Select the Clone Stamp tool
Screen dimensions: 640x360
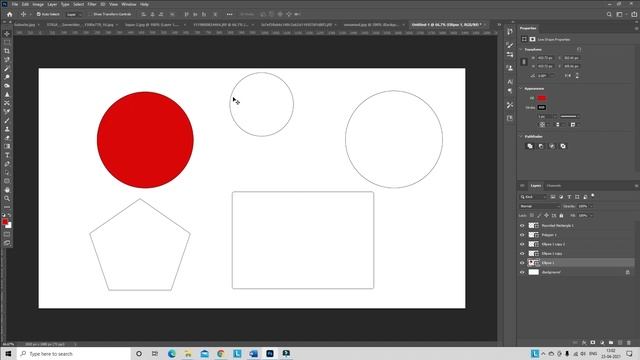tap(7, 129)
